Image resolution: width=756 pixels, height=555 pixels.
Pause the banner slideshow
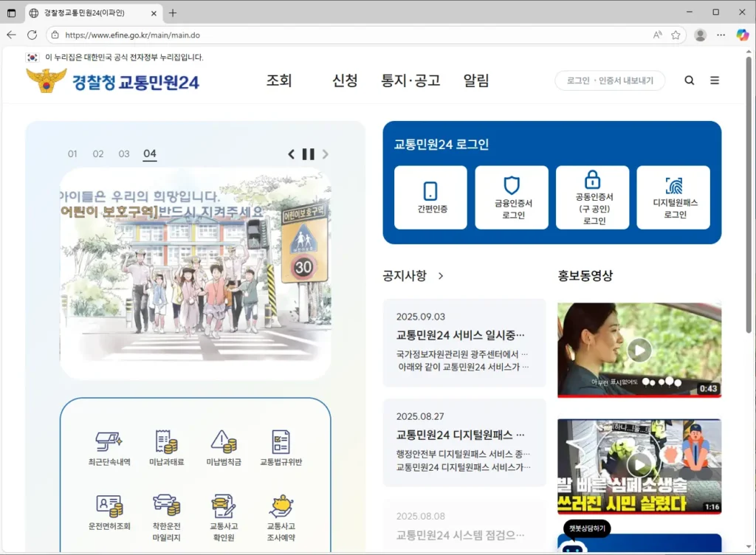coord(308,154)
